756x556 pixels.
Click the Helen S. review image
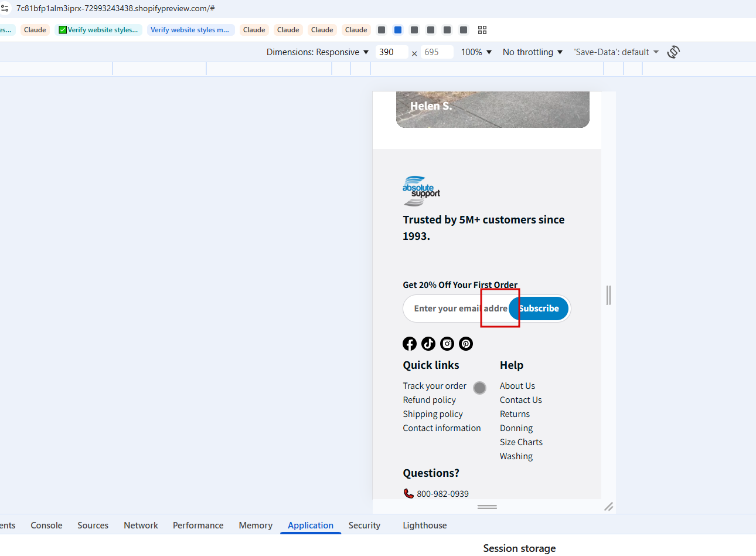click(493, 109)
